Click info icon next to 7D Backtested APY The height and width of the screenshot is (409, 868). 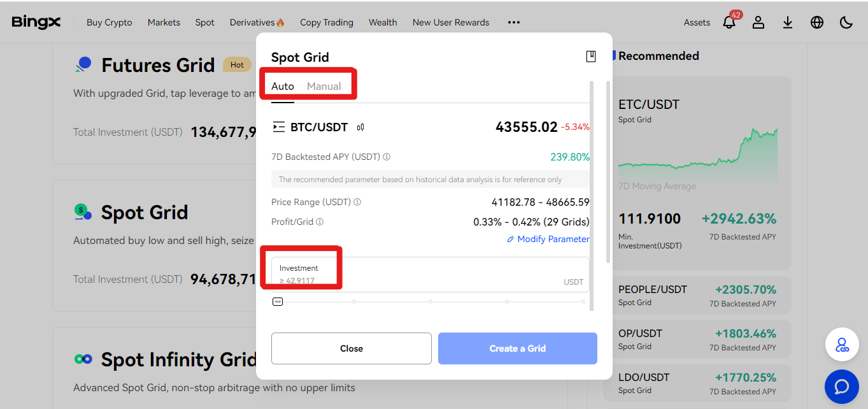pyautogui.click(x=387, y=157)
